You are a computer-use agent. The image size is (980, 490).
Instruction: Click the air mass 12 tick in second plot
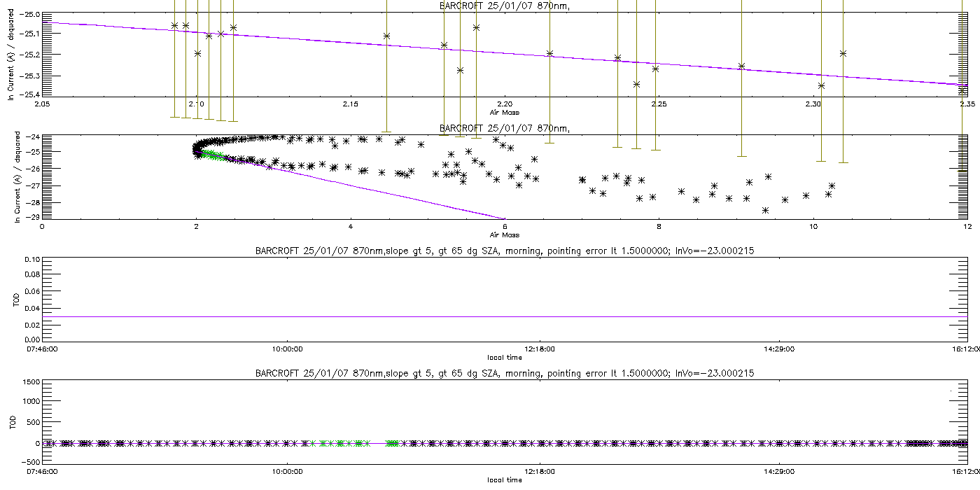(x=967, y=227)
